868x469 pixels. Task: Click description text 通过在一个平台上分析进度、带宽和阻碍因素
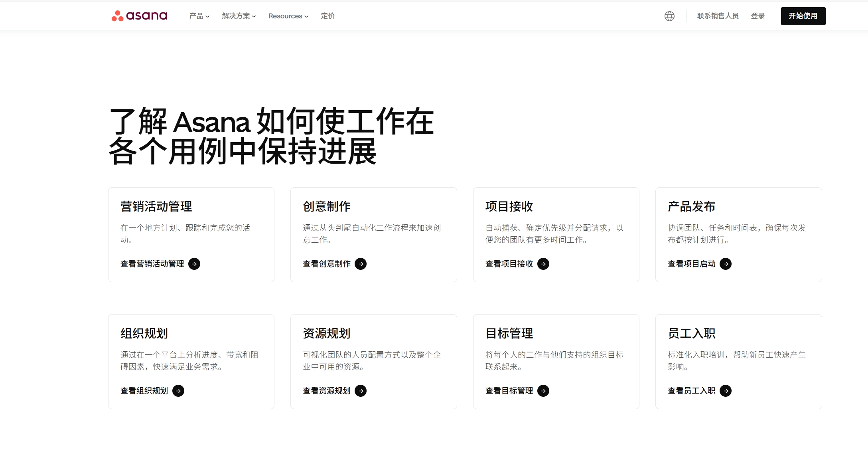tap(189, 360)
